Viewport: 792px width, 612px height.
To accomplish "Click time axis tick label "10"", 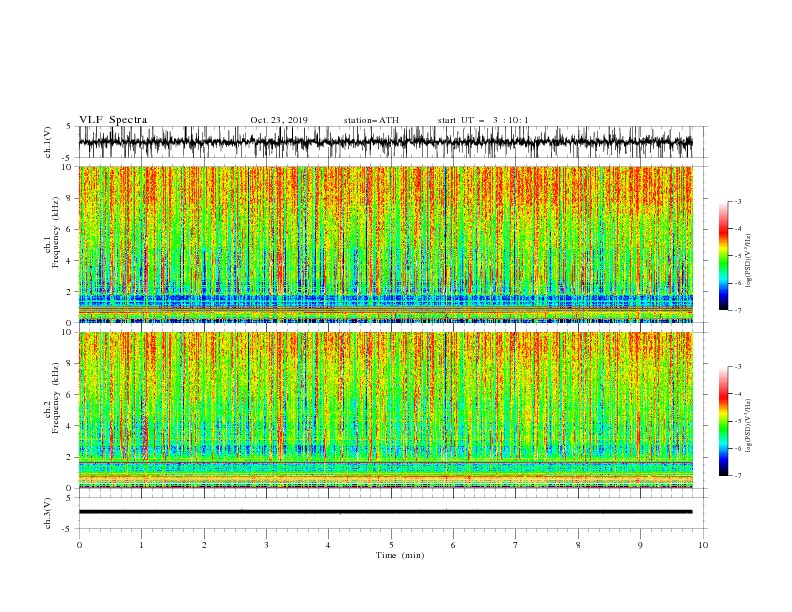I will pyautogui.click(x=703, y=545).
